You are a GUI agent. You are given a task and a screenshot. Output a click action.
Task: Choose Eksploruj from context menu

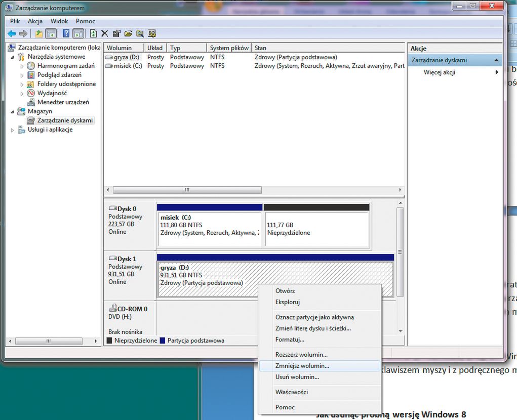(x=320, y=302)
